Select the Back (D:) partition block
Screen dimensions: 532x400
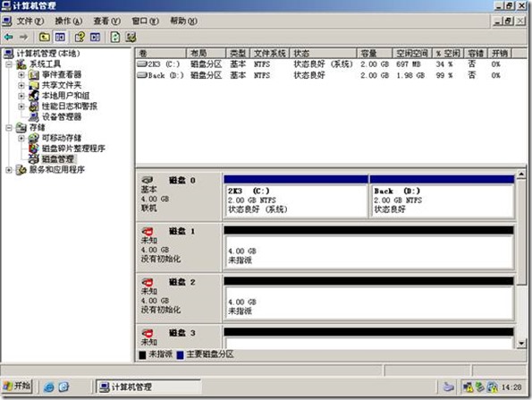pos(442,200)
